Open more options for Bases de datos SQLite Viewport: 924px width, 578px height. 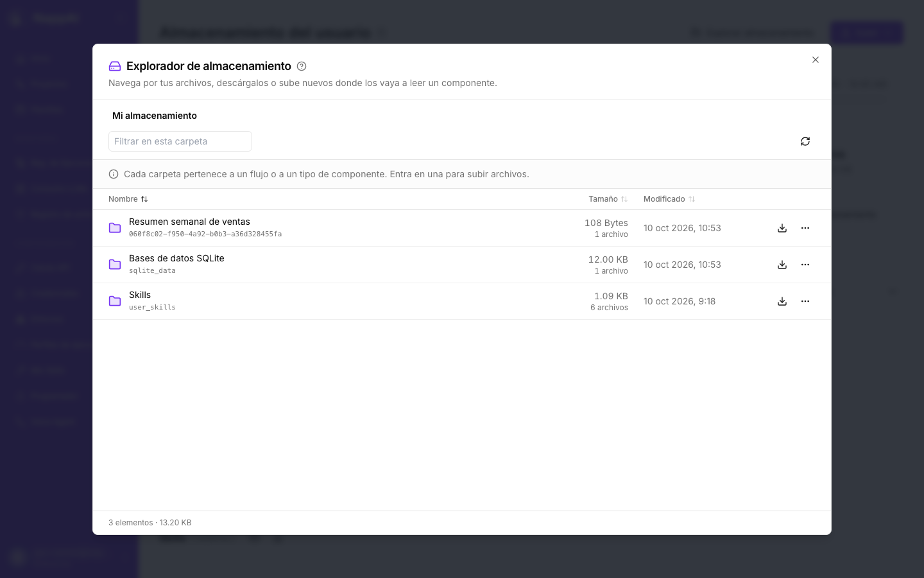[x=805, y=265]
